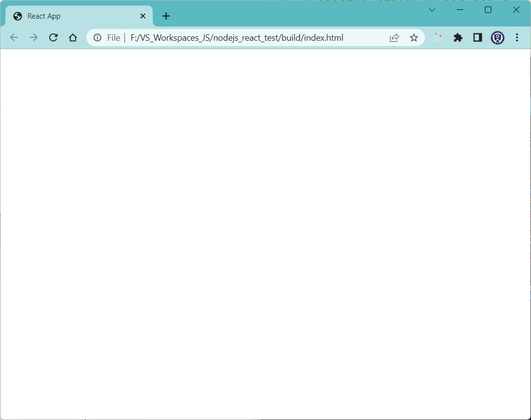Reload the current page
Screen dimensions: 531x420
point(53,38)
